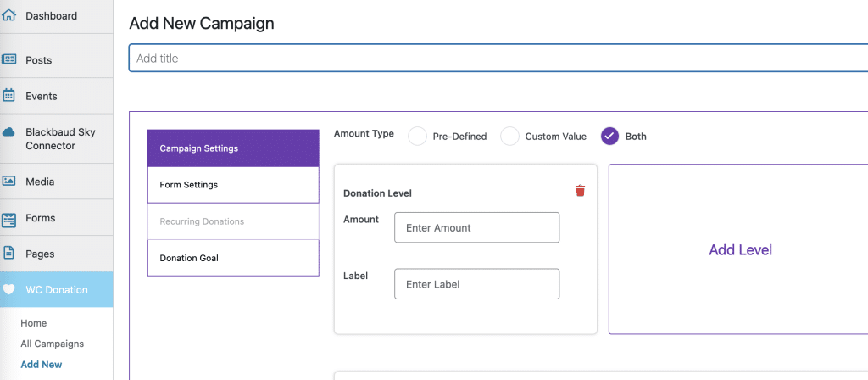Open the Events calendar icon
The width and height of the screenshot is (868, 380).
pos(8,95)
